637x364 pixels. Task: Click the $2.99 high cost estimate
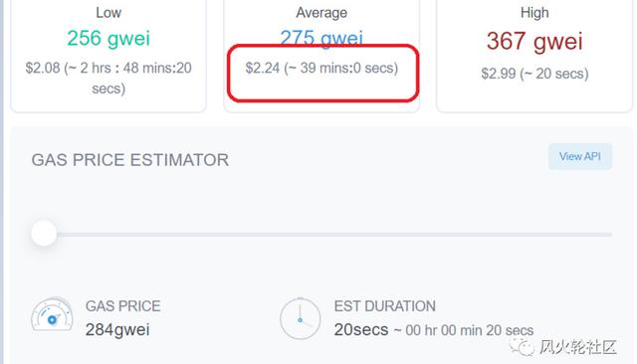(x=534, y=74)
